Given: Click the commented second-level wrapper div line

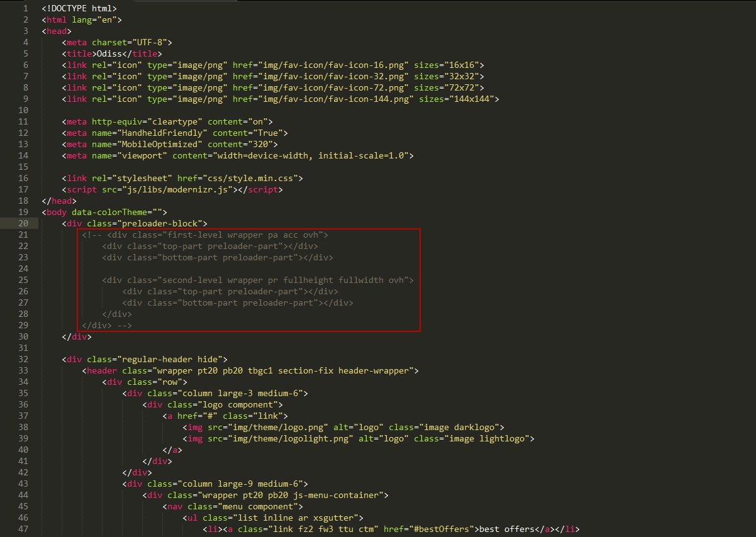Looking at the screenshot, I should tap(258, 280).
